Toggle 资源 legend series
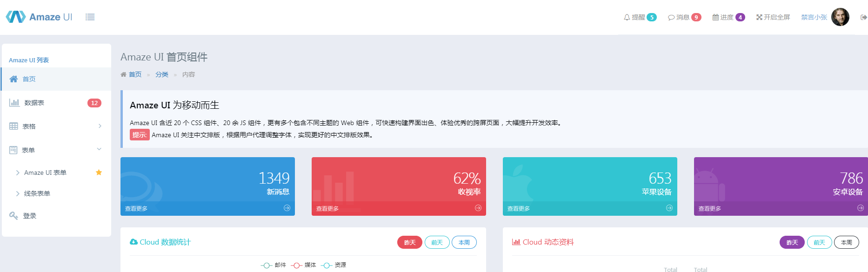This screenshot has width=868, height=272. coord(334,265)
